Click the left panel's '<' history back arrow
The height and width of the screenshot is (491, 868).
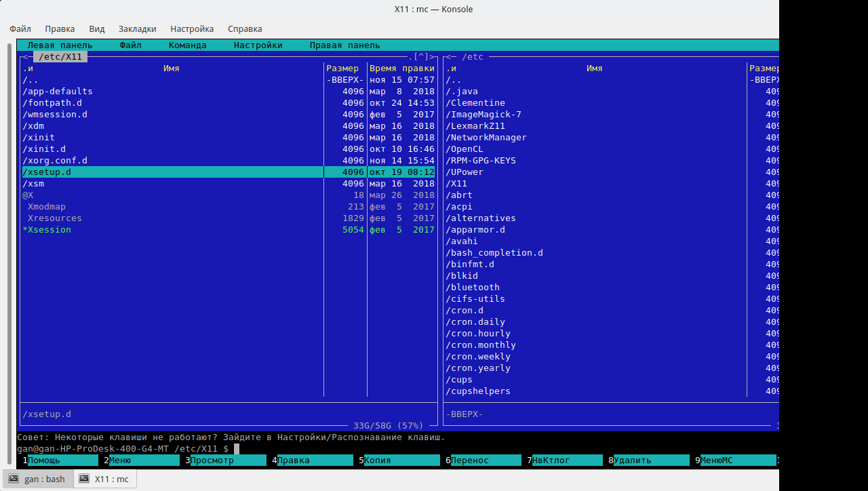25,57
